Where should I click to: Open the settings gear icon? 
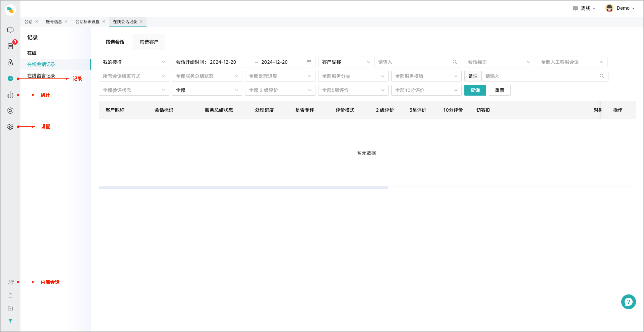10,126
